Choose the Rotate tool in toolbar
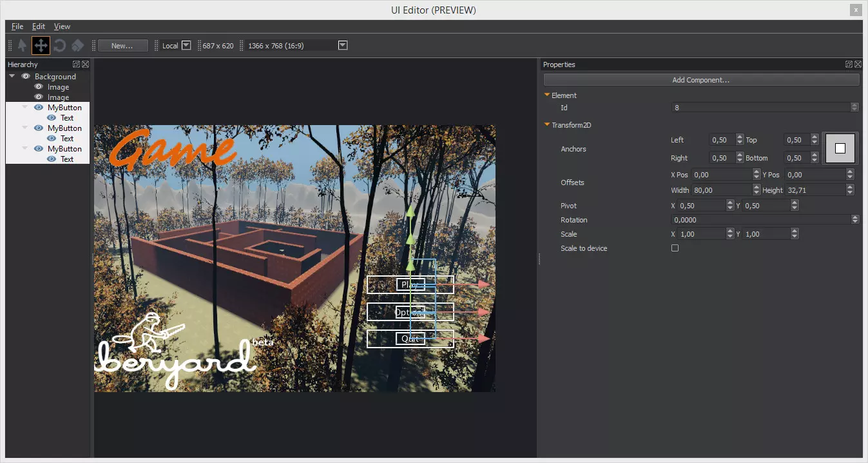Image resolution: width=868 pixels, height=463 pixels. (59, 45)
